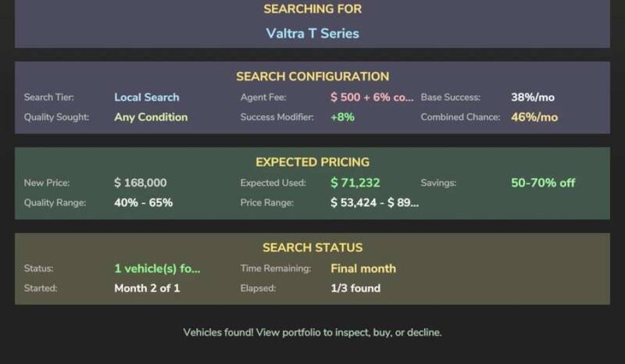The image size is (625, 364).
Task: Click the Any Condition quality value
Action: click(151, 117)
